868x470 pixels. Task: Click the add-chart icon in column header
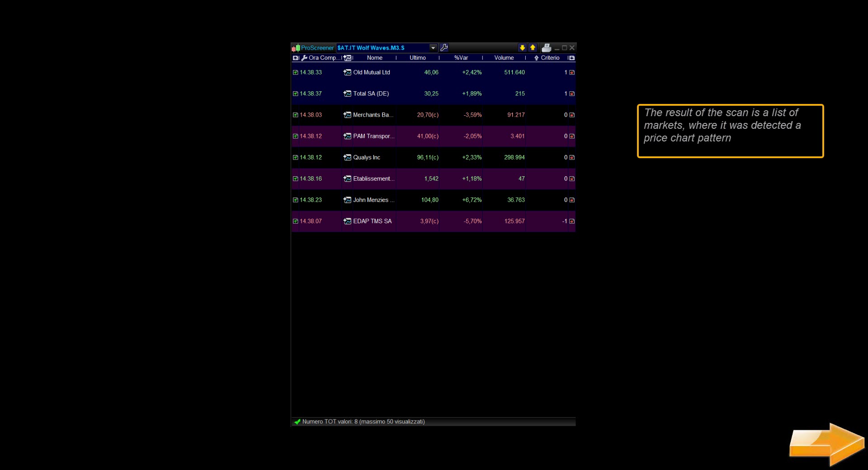[x=347, y=58]
